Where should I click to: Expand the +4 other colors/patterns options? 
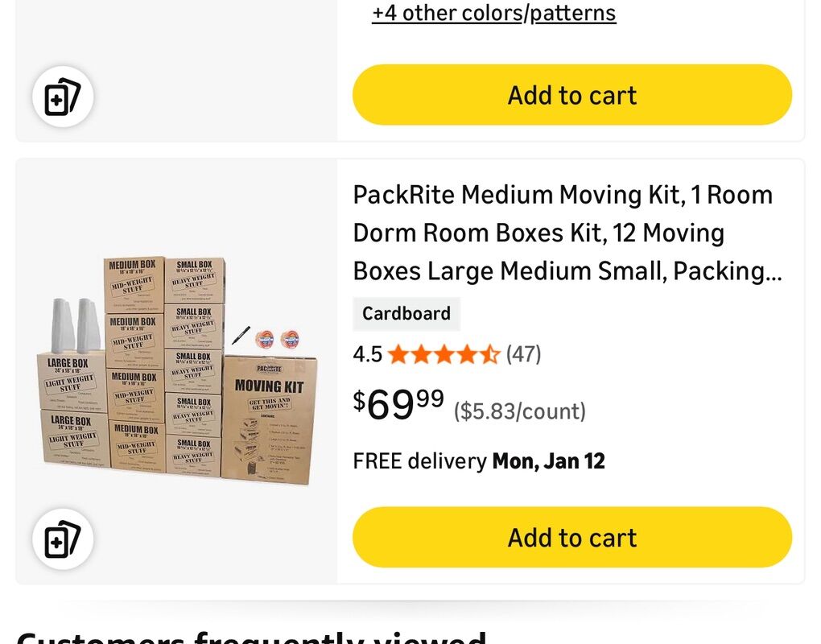tap(493, 13)
